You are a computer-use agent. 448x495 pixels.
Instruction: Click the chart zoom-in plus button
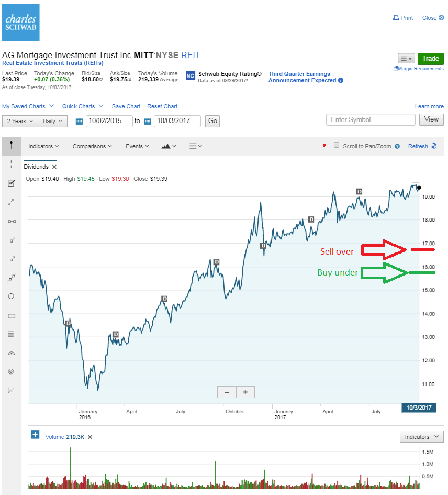point(245,392)
